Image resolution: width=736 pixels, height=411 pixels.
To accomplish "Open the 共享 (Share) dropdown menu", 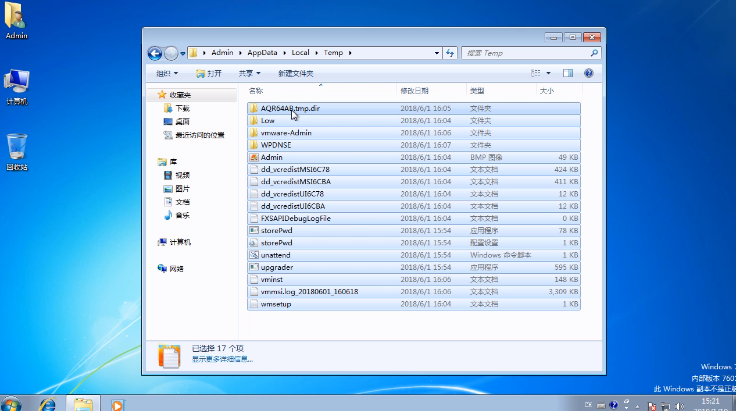I will [x=249, y=73].
